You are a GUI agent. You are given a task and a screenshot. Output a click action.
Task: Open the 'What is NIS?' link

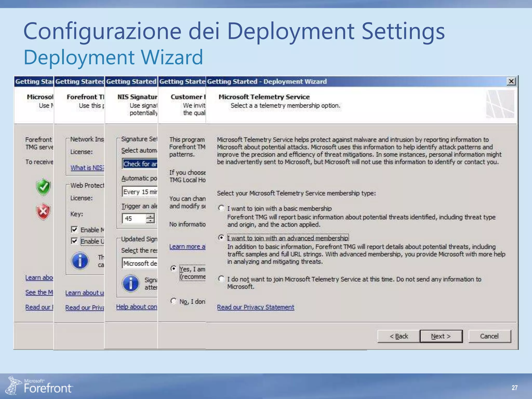coord(87,168)
